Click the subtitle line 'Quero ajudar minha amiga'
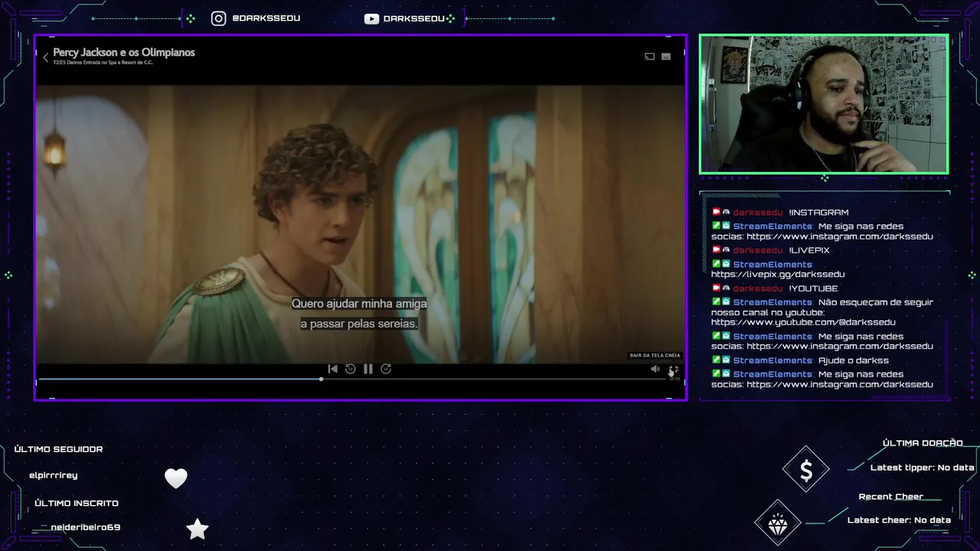The height and width of the screenshot is (551, 980). coord(359,304)
